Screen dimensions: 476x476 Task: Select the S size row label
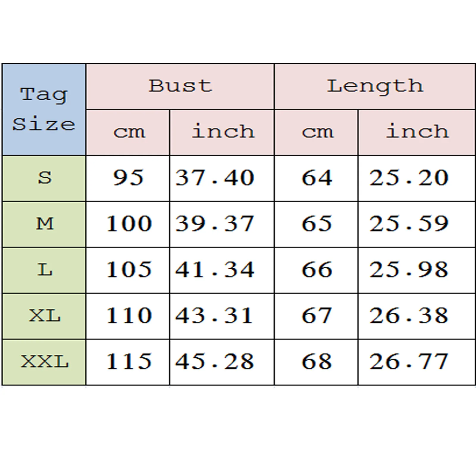(44, 178)
